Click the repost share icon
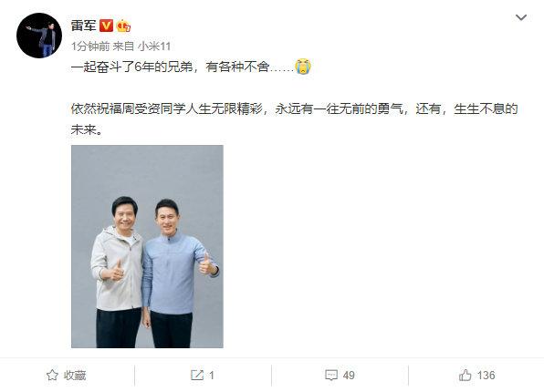This screenshot has height=392, width=544. pos(197,375)
